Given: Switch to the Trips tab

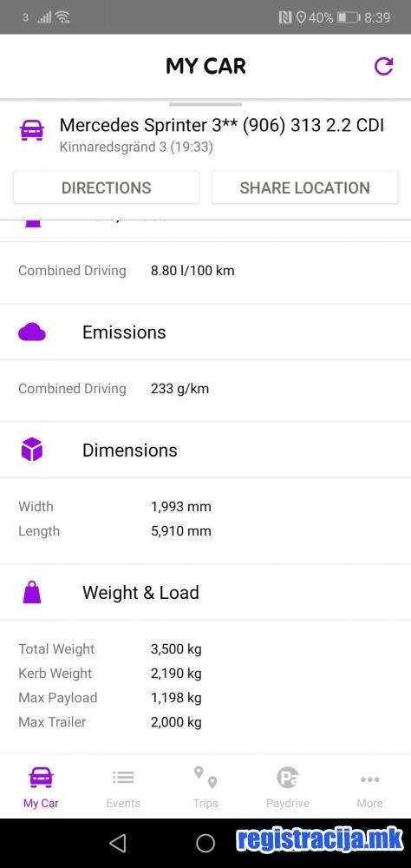Looking at the screenshot, I should [x=205, y=786].
